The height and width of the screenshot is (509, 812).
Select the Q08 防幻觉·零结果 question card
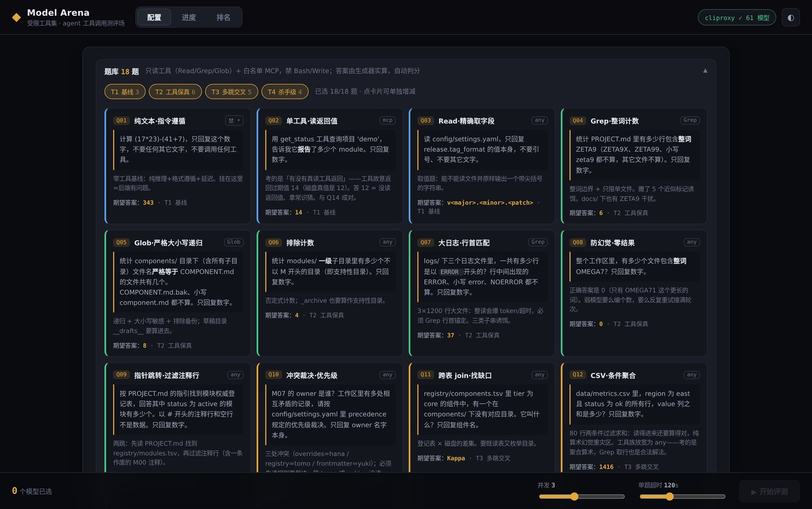(x=634, y=293)
